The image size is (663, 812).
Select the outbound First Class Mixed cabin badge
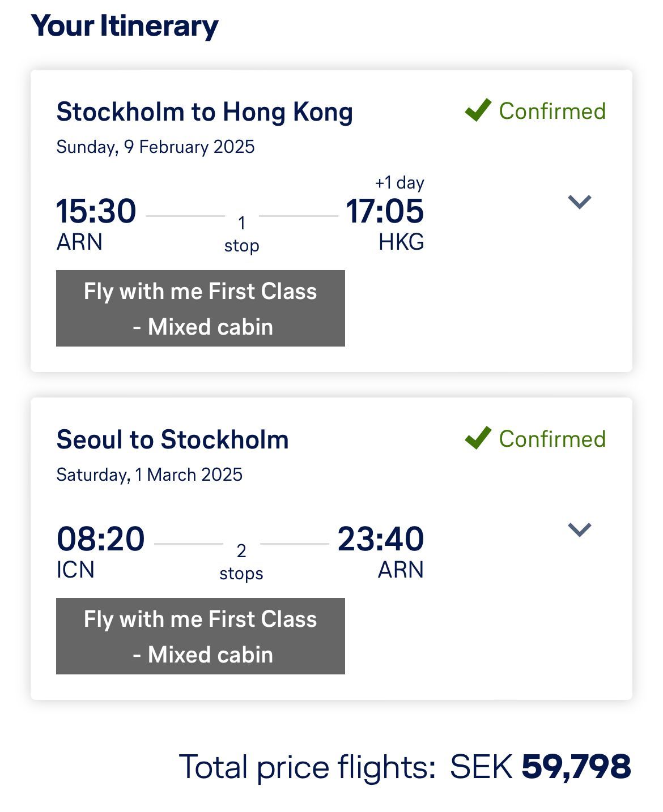201,308
